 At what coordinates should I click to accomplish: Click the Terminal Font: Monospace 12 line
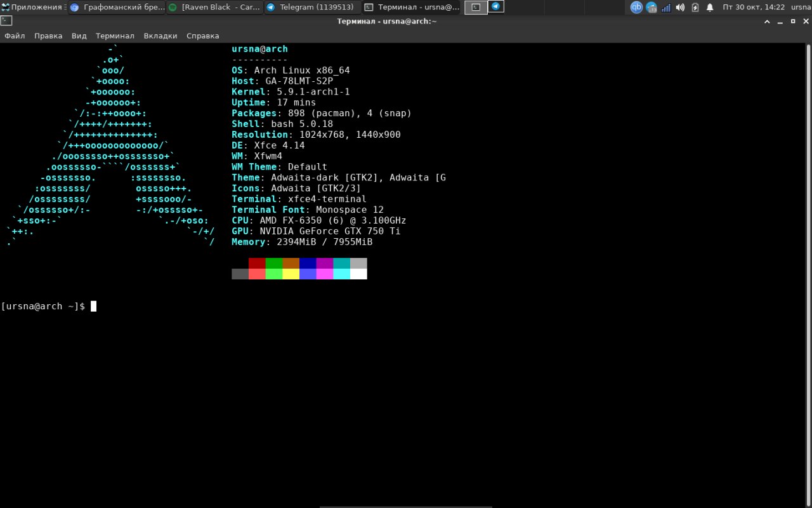(x=308, y=210)
